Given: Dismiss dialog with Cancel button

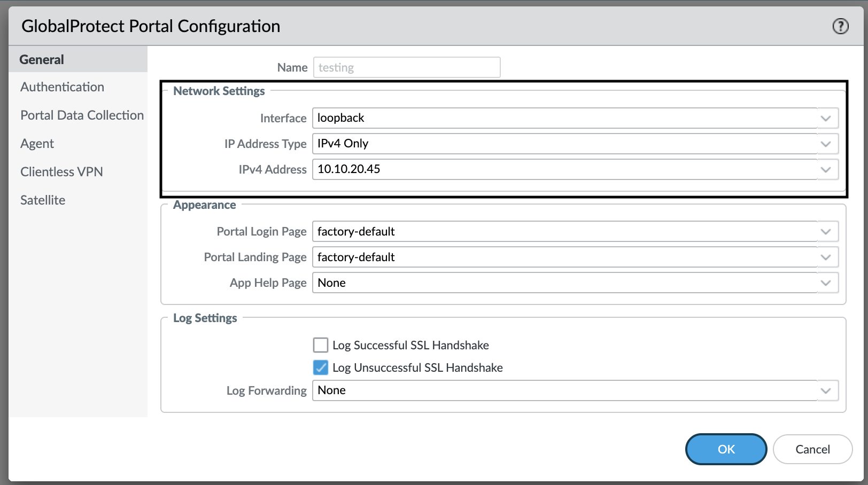Looking at the screenshot, I should [812, 449].
